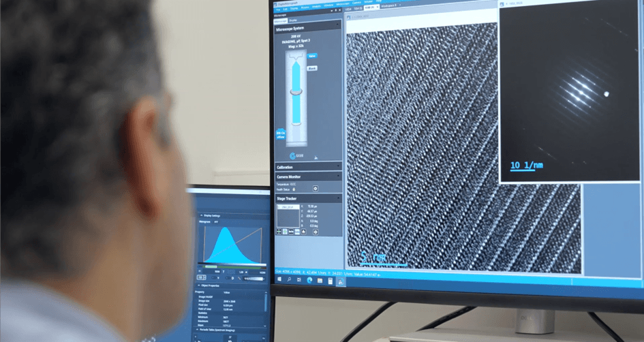Launch Microsoft Edge from the taskbar

(309, 280)
